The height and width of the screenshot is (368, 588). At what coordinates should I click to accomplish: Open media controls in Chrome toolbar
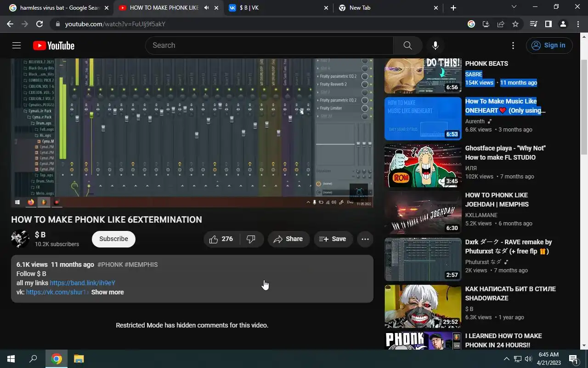tap(533, 24)
